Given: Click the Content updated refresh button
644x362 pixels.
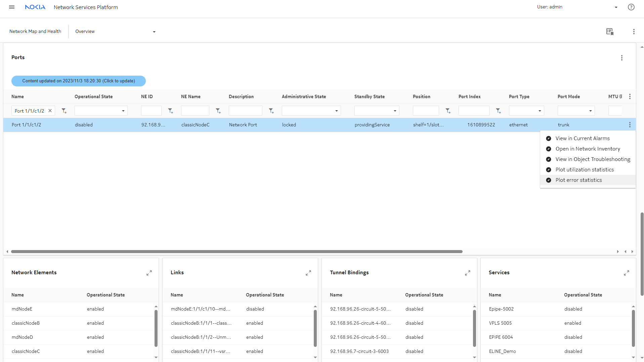Looking at the screenshot, I should tap(79, 81).
